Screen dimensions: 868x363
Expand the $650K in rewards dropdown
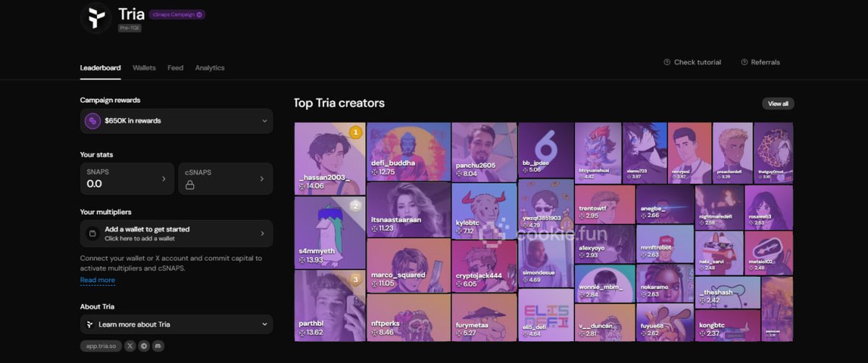[176, 121]
